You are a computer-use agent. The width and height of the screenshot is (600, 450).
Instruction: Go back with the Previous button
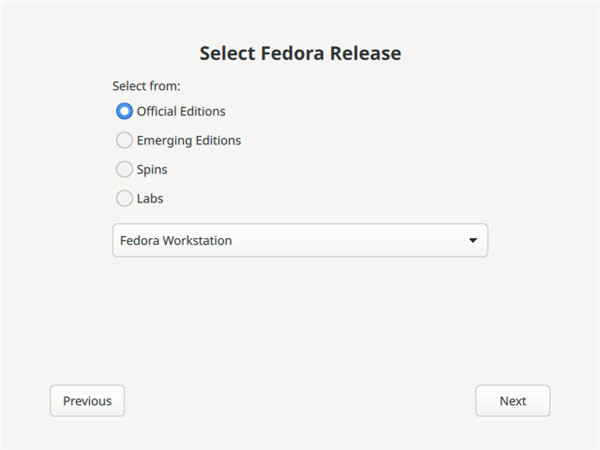tap(87, 401)
